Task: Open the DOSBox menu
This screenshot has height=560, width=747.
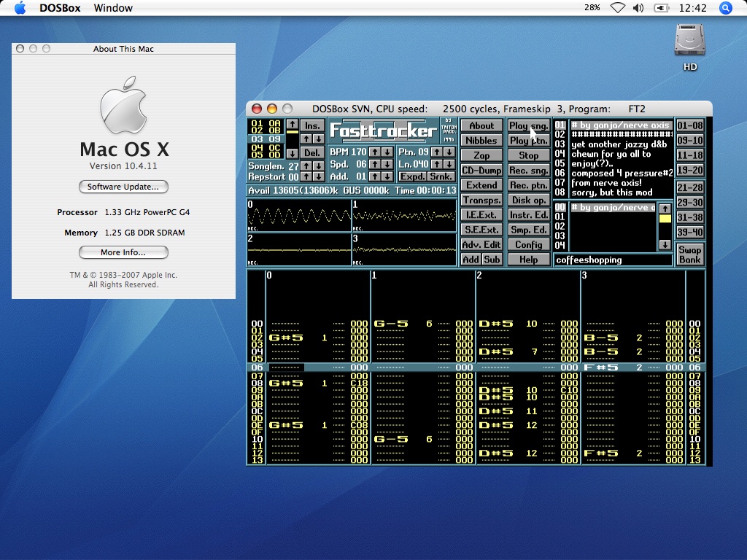Action: (60, 8)
